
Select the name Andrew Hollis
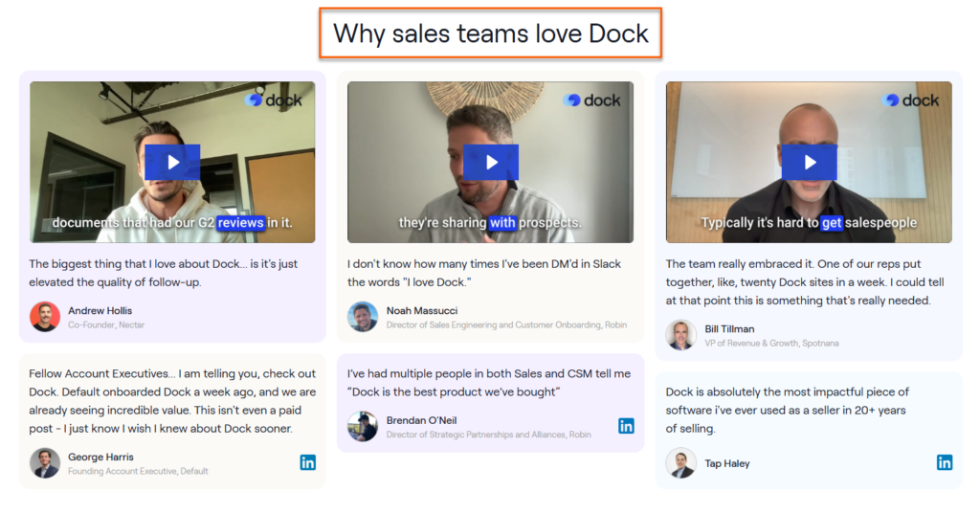(x=100, y=311)
